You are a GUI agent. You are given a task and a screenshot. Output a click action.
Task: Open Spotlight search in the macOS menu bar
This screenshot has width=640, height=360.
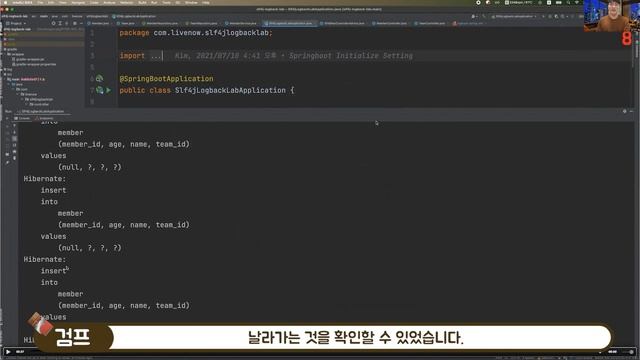(568, 3)
